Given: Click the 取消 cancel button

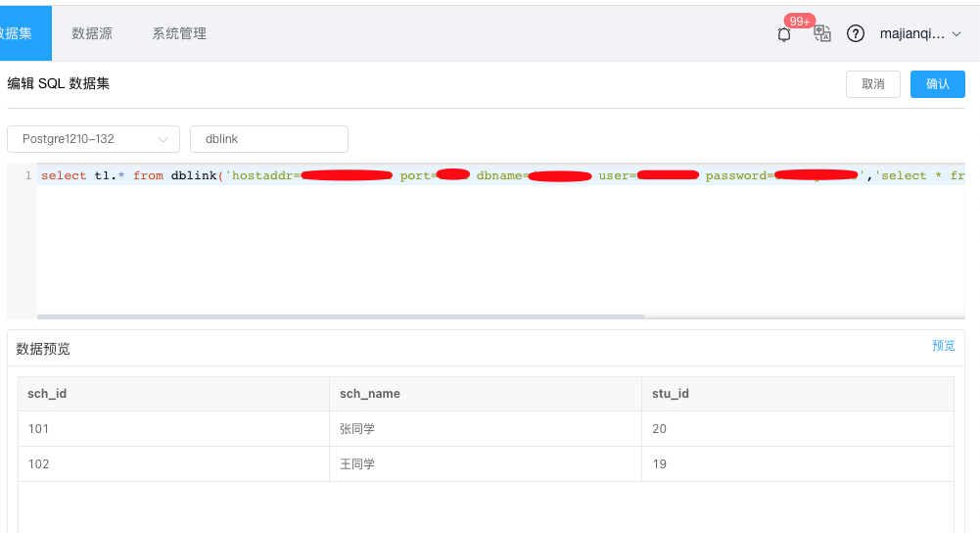Looking at the screenshot, I should [x=873, y=84].
